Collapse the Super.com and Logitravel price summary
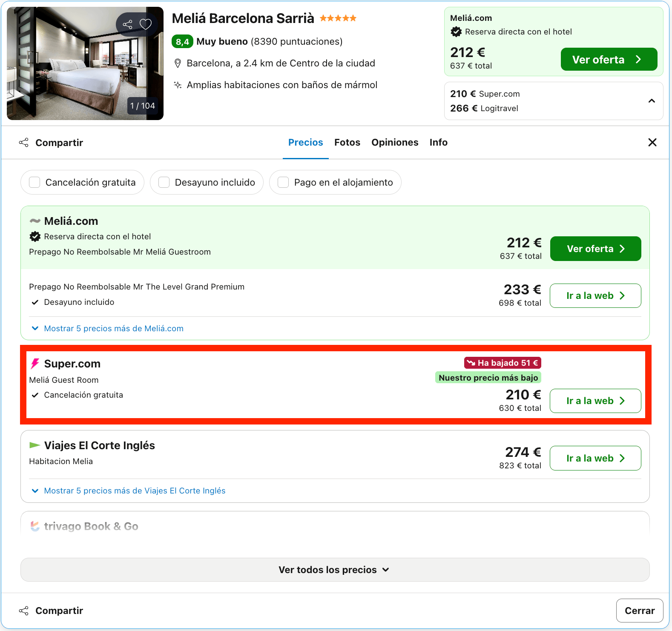672x631 pixels. [652, 101]
